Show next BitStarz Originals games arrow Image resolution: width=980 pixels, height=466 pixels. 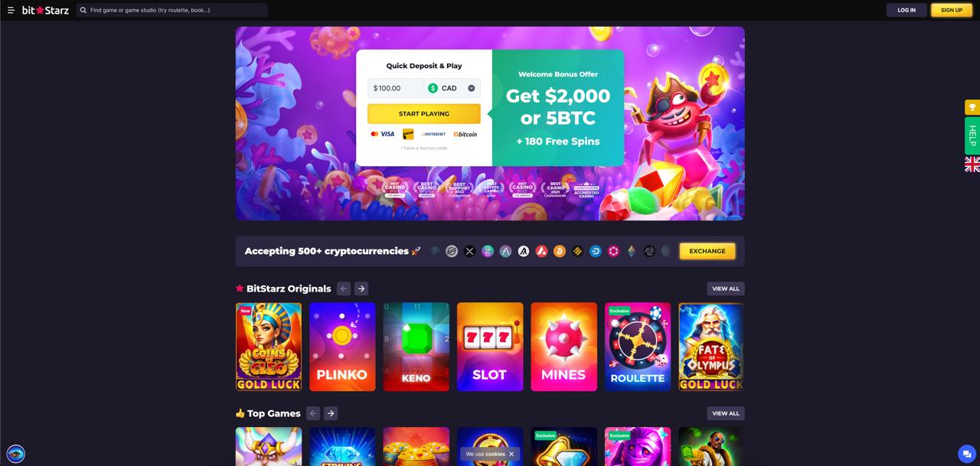coord(361,288)
